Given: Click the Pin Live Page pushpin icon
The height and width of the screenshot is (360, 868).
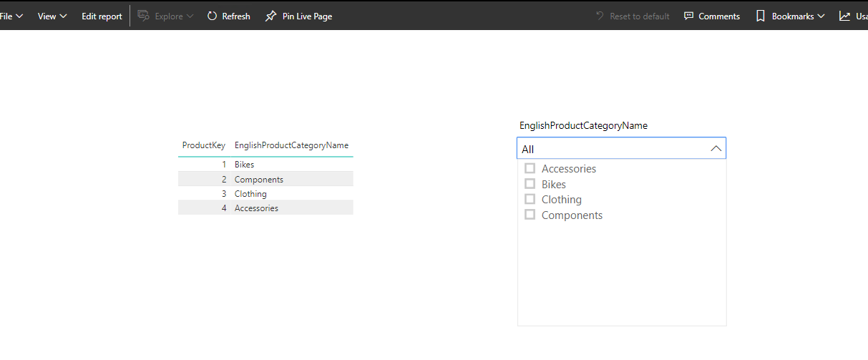Looking at the screenshot, I should (270, 16).
